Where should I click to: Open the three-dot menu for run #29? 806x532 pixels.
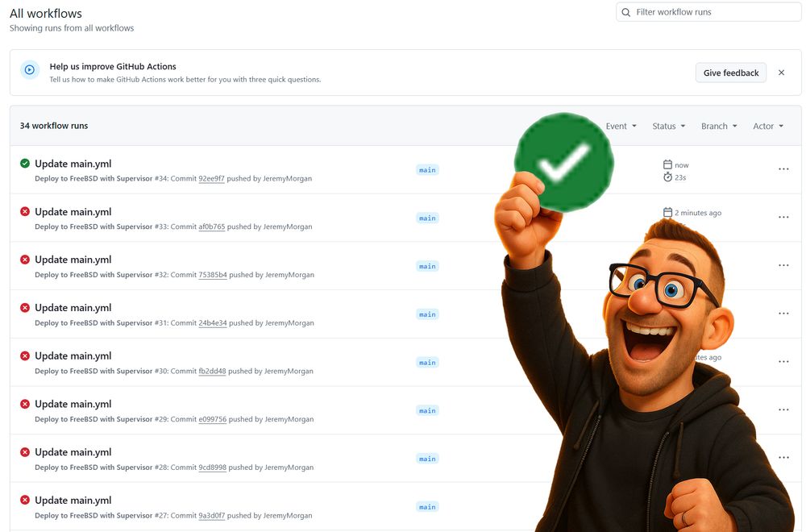(x=783, y=409)
